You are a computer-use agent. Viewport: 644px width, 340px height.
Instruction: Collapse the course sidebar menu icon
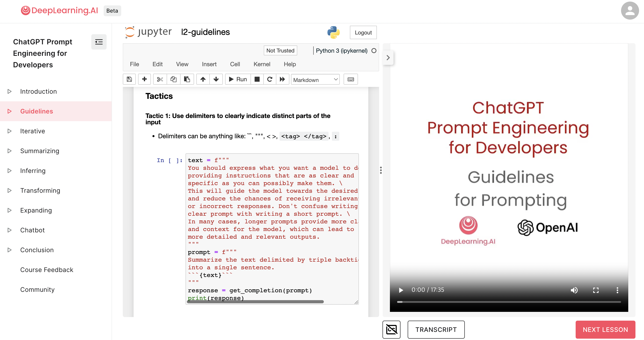99,42
